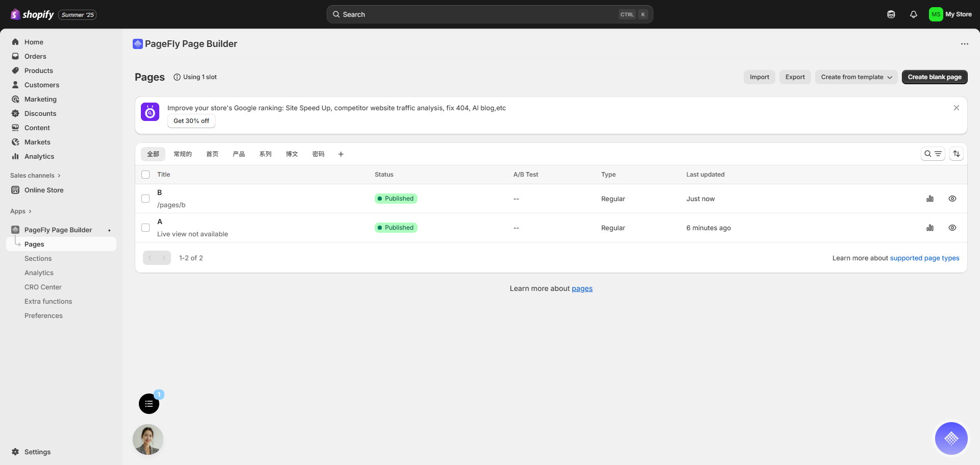Image resolution: width=980 pixels, height=465 pixels.
Task: Open the black checklist task bubble
Action: click(x=149, y=404)
